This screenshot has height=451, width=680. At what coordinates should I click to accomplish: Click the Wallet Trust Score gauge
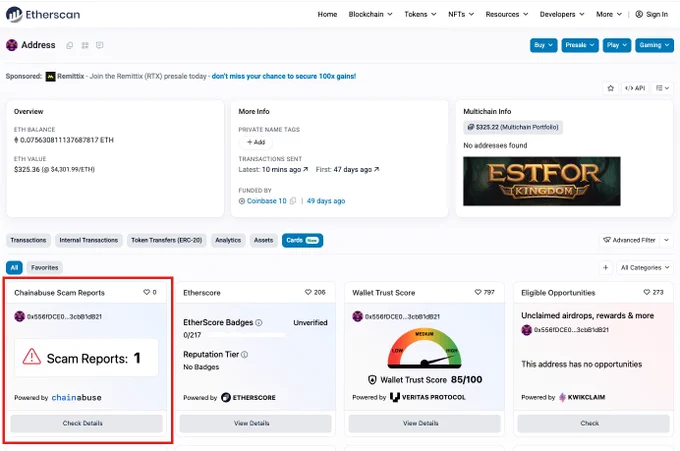[424, 348]
